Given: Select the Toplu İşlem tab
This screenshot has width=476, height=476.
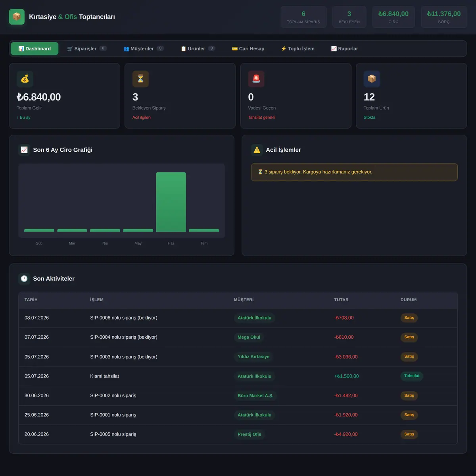Looking at the screenshot, I should [297, 48].
